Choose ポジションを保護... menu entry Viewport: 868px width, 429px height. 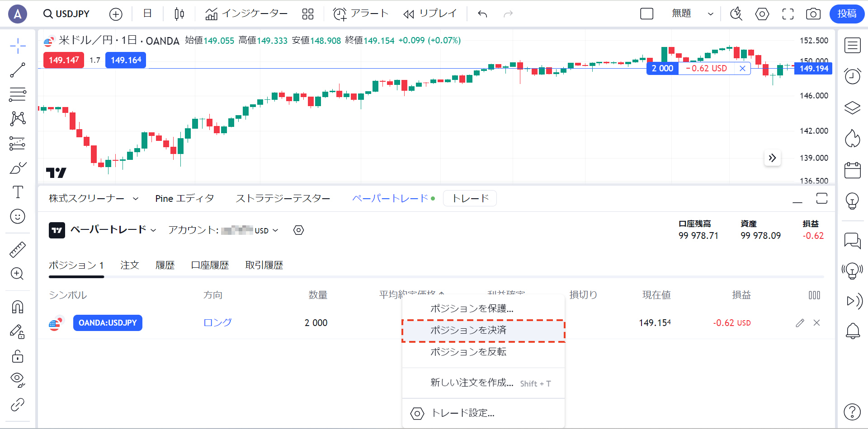(x=483, y=308)
